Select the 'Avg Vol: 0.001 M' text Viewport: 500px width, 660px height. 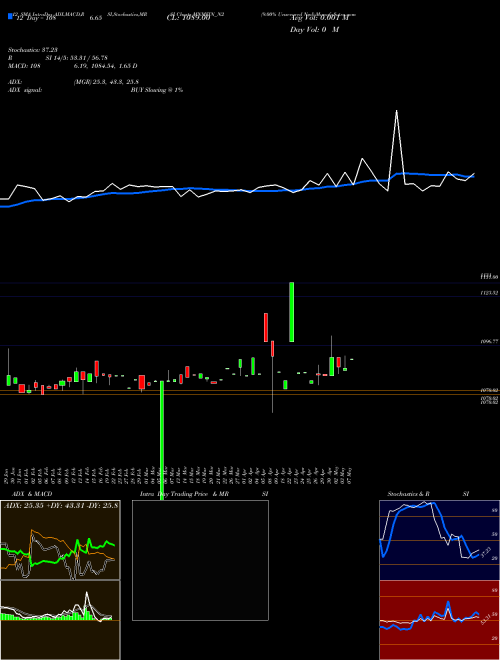tap(319, 19)
